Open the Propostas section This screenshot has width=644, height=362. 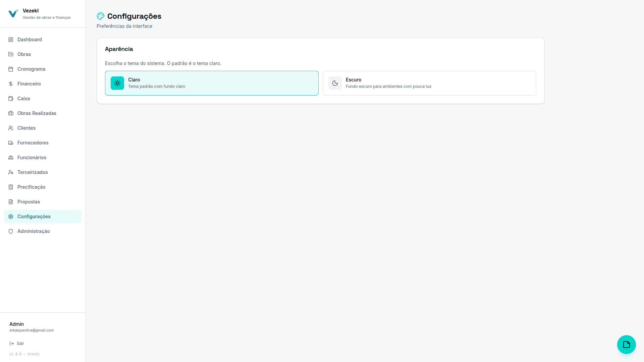[x=43, y=202]
